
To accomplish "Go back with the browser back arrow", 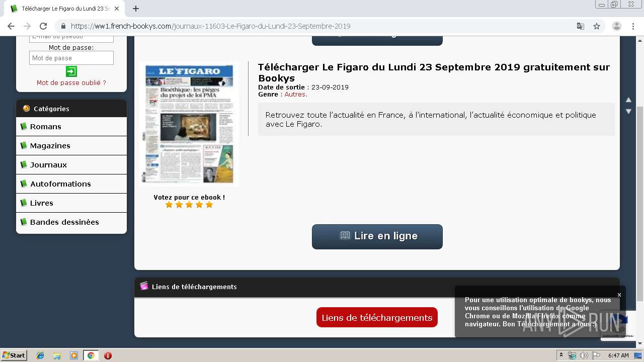I will (x=11, y=26).
